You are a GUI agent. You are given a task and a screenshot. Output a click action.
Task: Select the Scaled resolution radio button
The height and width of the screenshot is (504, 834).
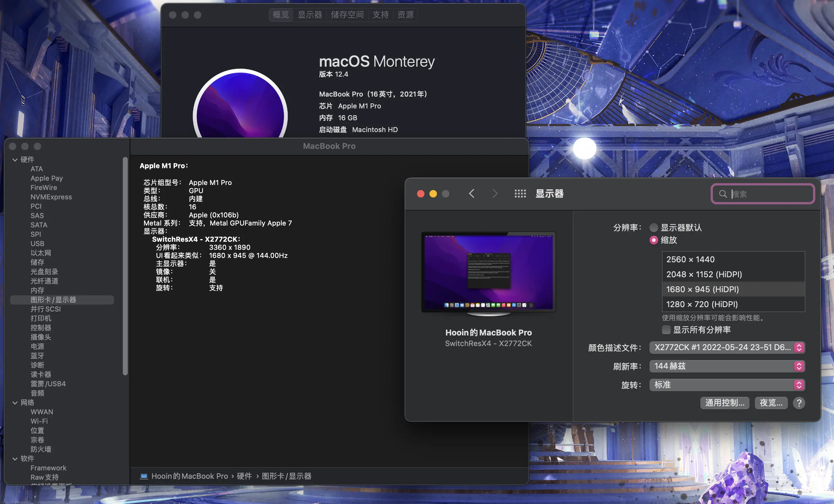click(x=654, y=240)
